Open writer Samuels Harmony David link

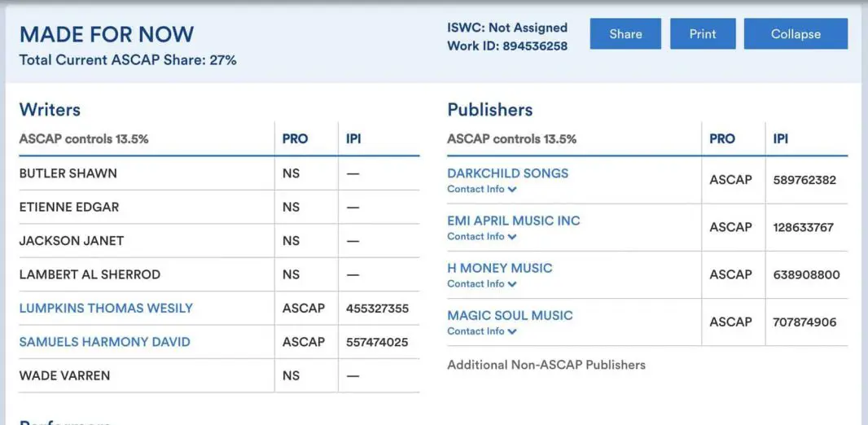click(x=104, y=342)
